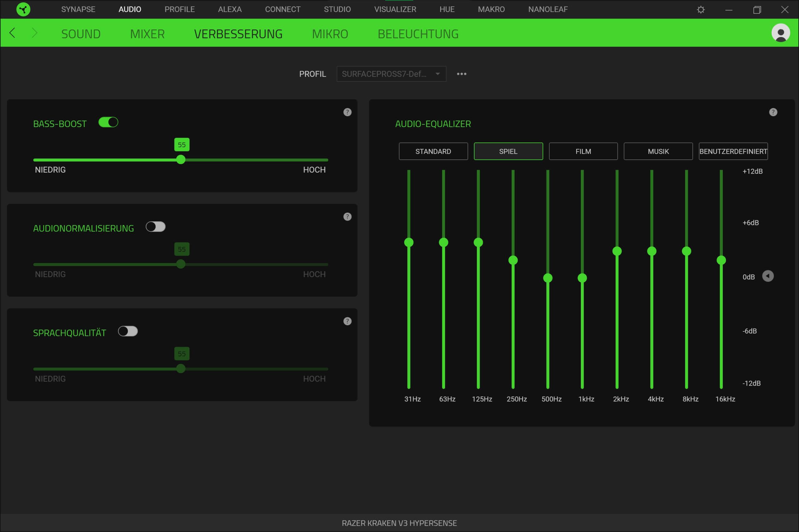Click the Bass-Boost slider handle
This screenshot has width=799, height=532.
181,159
